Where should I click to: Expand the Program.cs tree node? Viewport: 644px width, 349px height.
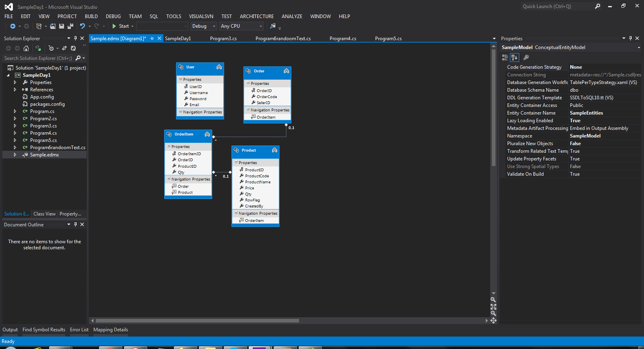coord(15,111)
